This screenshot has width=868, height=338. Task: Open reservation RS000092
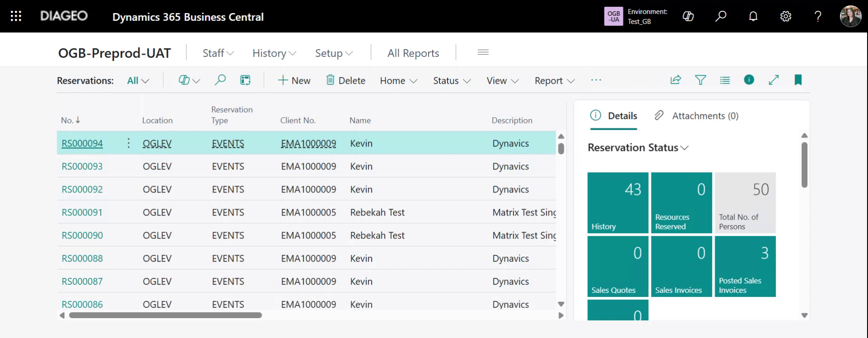pos(82,189)
